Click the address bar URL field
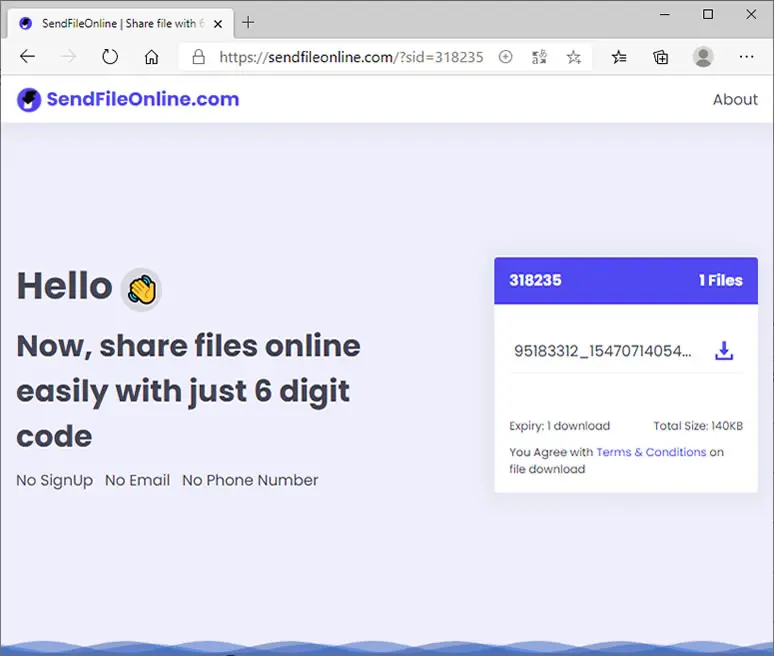This screenshot has width=775, height=656. tap(351, 57)
